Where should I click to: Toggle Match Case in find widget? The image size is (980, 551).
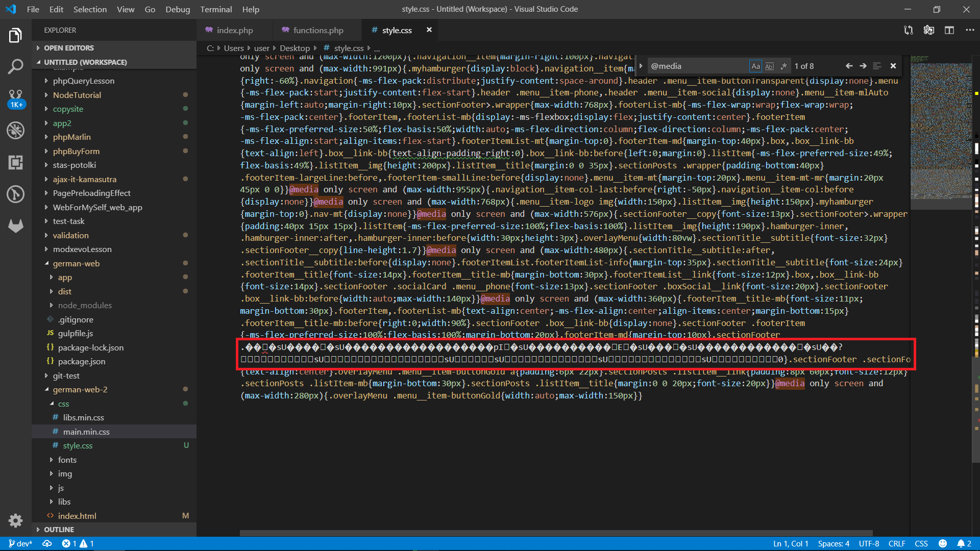pyautogui.click(x=755, y=66)
